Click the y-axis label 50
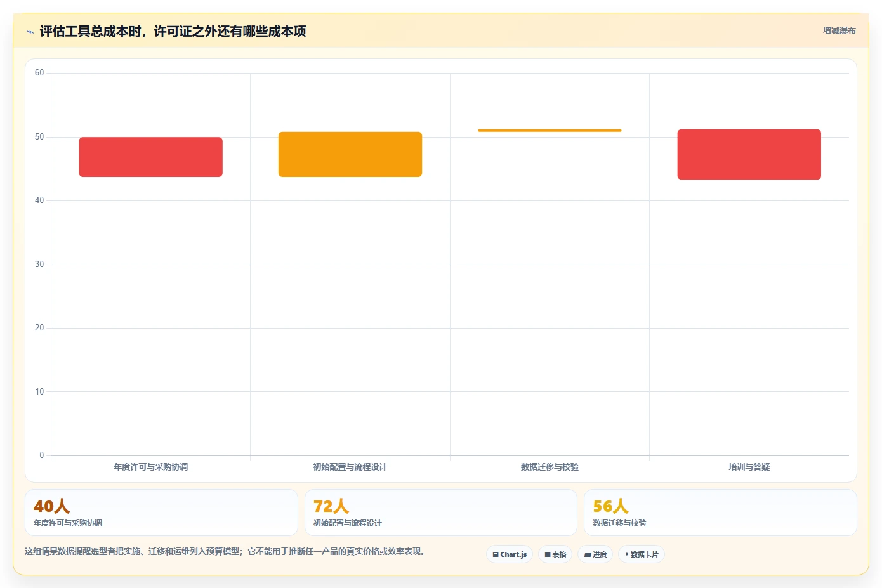882x588 pixels. pos(39,137)
